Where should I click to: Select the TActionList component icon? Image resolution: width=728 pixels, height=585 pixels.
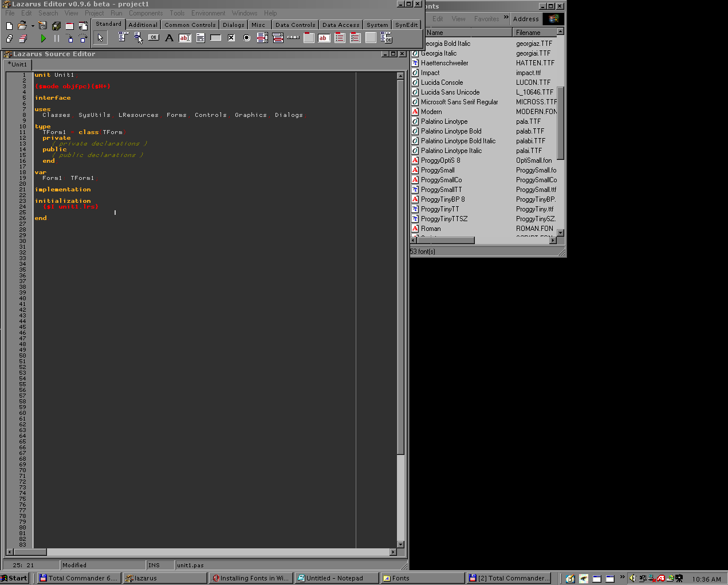click(x=385, y=38)
